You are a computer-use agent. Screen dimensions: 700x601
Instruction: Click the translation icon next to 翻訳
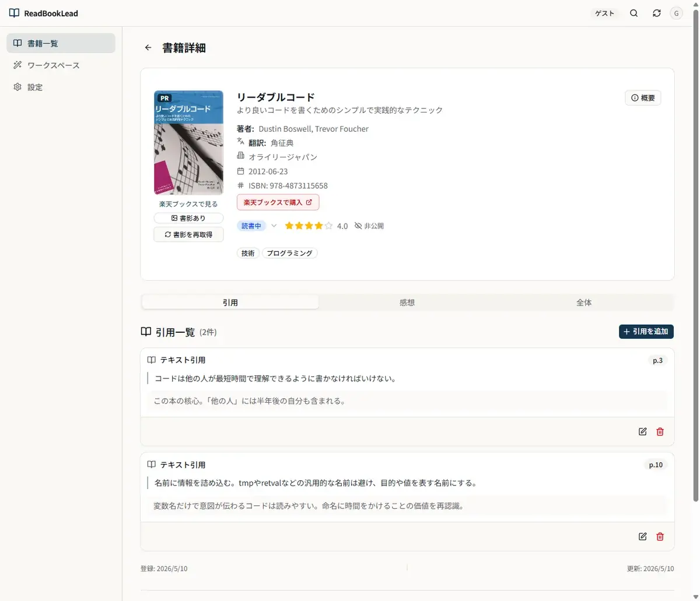click(x=240, y=142)
